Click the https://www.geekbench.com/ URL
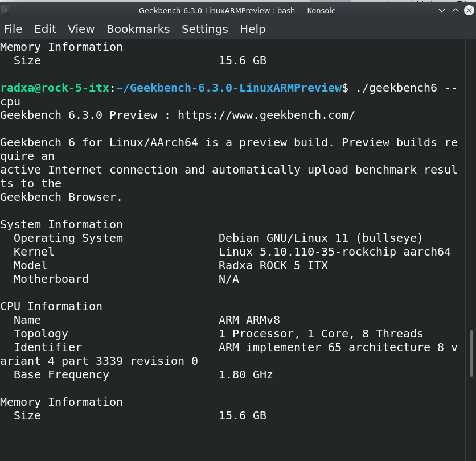Image resolution: width=476 pixels, height=461 pixels. coord(266,116)
